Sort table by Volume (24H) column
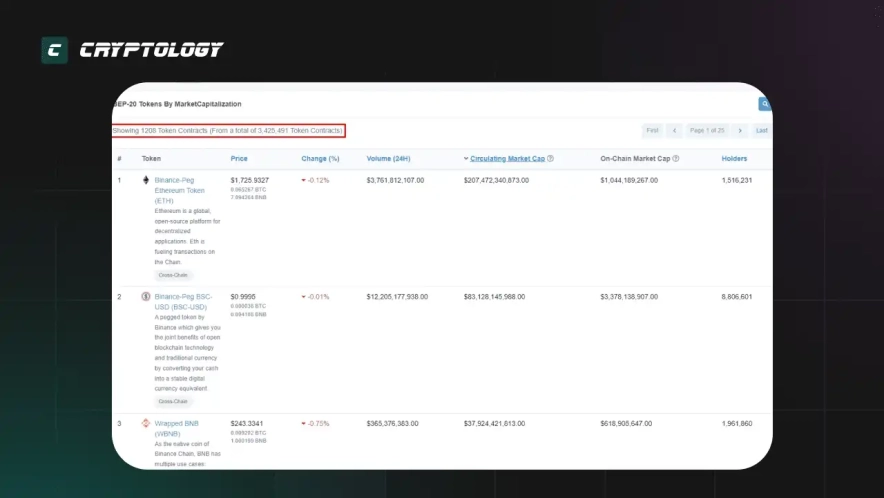Image resolution: width=884 pixels, height=498 pixels. point(388,158)
